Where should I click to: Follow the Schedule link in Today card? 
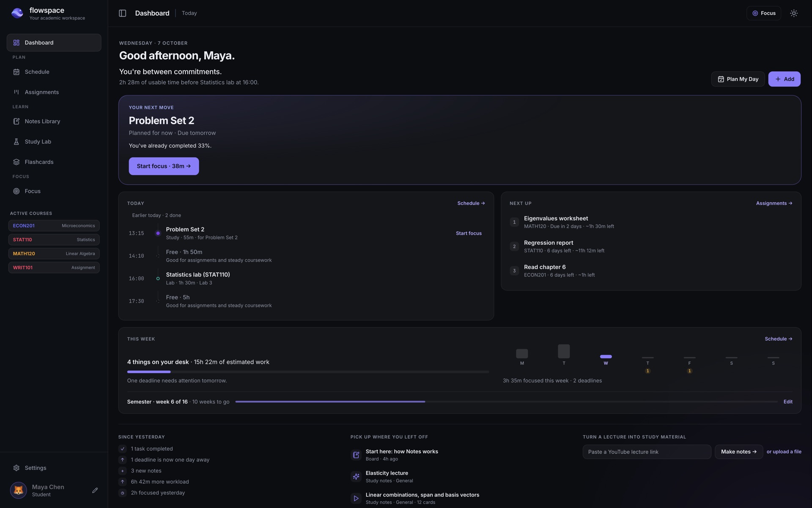[x=471, y=203]
